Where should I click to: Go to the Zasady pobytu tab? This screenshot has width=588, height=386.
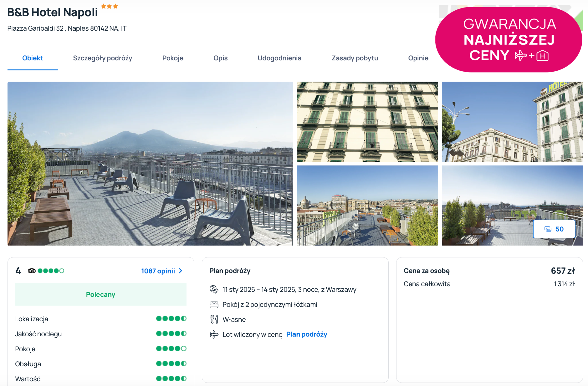[x=355, y=58]
